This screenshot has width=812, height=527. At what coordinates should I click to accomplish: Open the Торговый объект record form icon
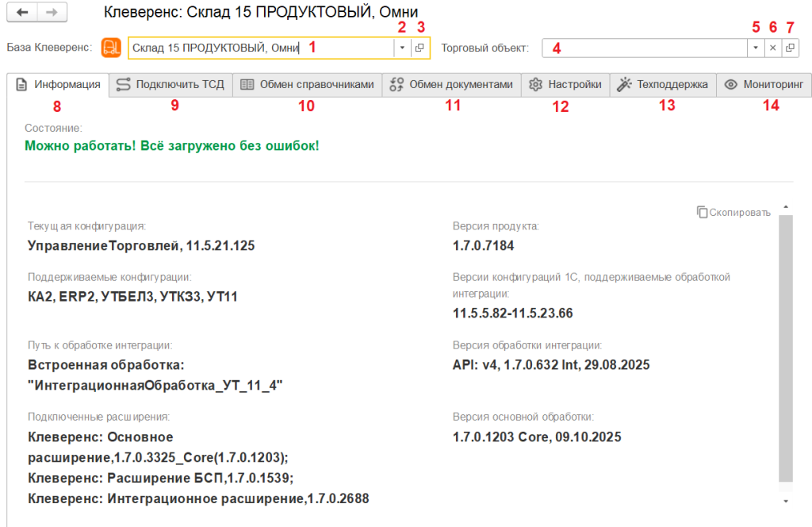pyautogui.click(x=790, y=48)
